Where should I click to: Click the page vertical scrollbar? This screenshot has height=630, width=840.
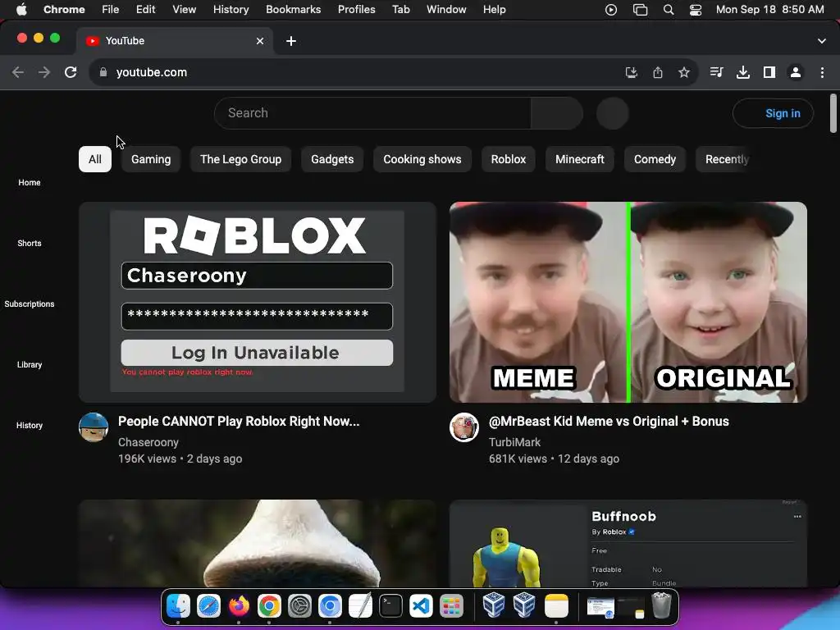pos(833,113)
